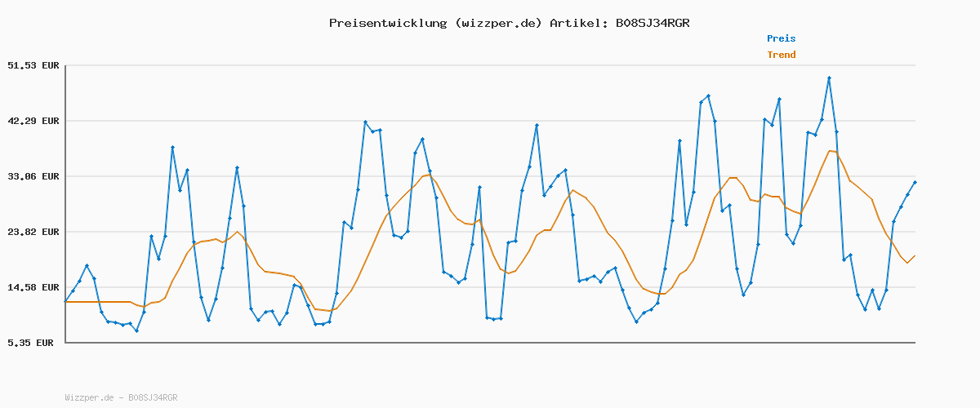Viewport: 980px width, 408px height.
Task: Click the Trend legend label
Action: tap(781, 55)
